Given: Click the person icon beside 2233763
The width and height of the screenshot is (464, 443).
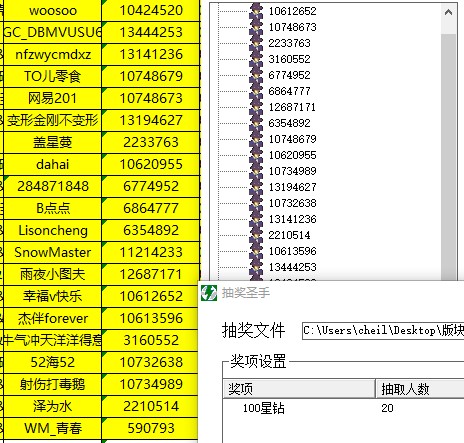Looking at the screenshot, I should (x=256, y=43).
